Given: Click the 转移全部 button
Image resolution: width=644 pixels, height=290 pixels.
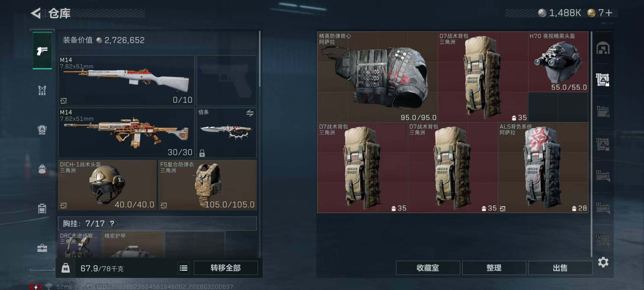Looking at the screenshot, I should 225,268.
